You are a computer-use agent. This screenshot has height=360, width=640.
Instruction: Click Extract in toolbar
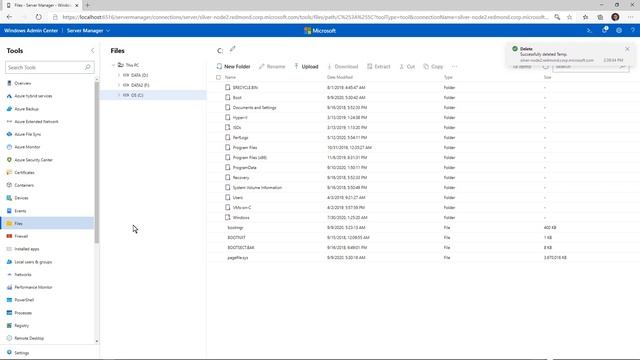[x=379, y=67]
